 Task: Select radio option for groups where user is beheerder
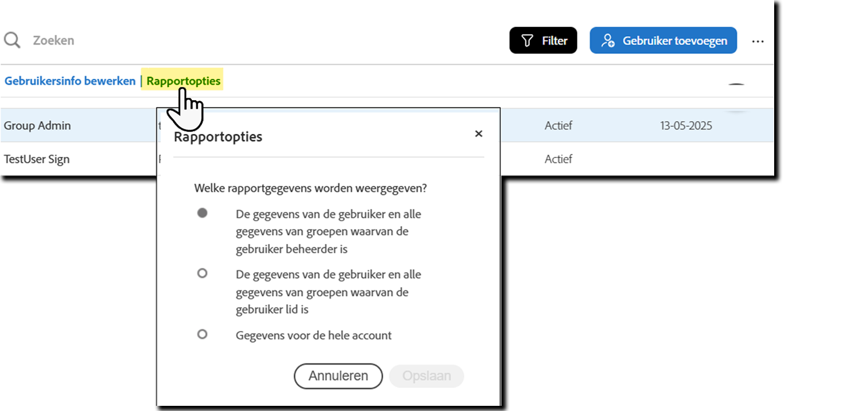[x=202, y=213]
